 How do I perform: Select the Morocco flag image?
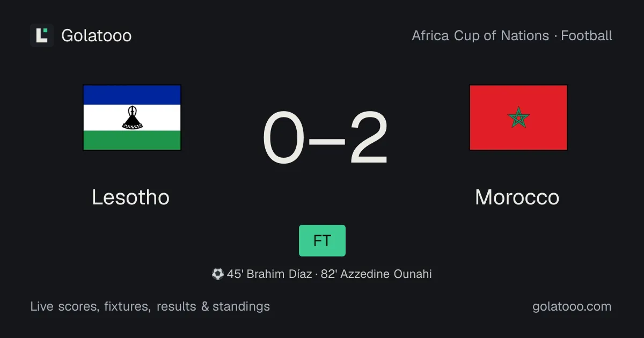pos(518,117)
